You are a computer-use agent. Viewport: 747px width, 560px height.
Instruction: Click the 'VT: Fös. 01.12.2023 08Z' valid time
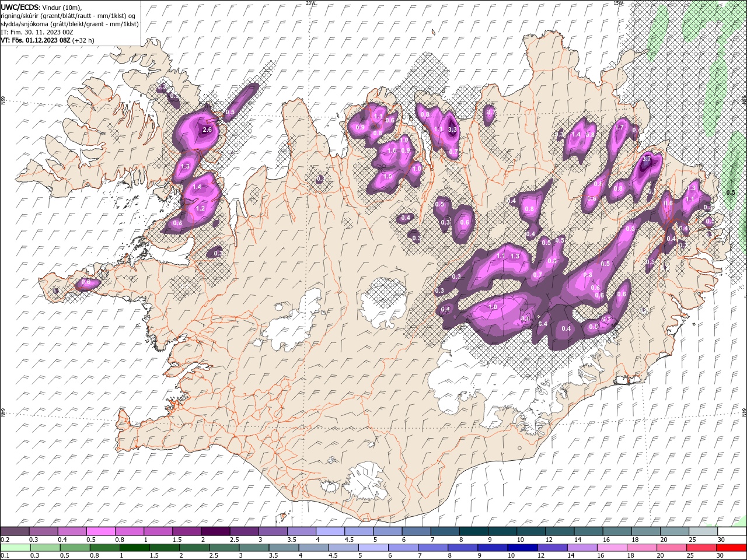36,40
